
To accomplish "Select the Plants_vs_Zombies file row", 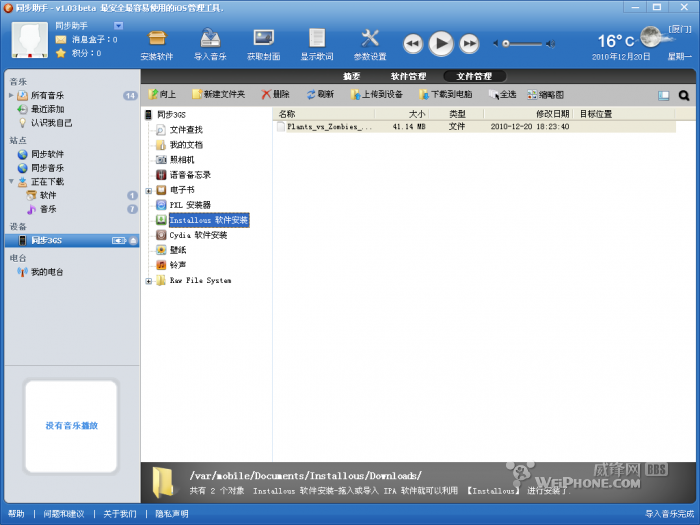I will coord(474,127).
